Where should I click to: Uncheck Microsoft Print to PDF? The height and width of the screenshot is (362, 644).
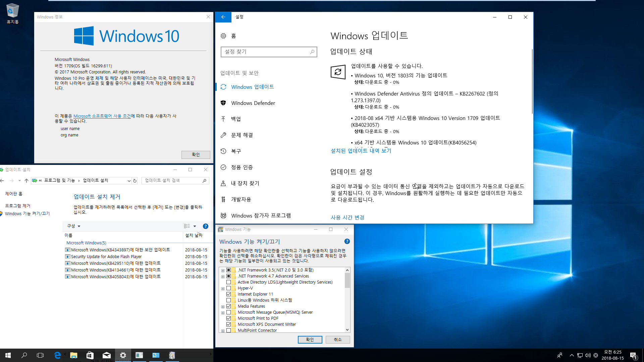(x=228, y=318)
